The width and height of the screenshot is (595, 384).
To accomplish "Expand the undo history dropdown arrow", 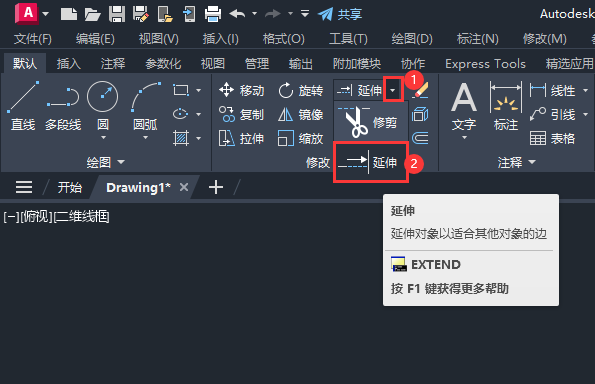I will pos(255,14).
